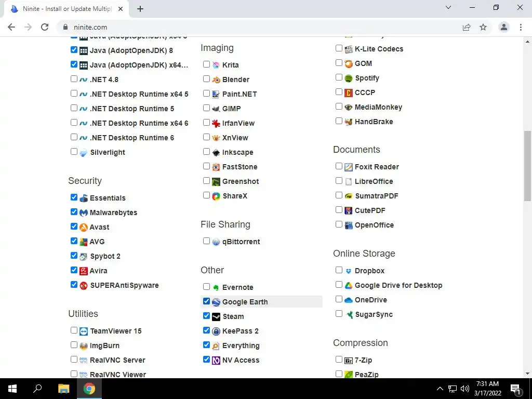Click the TeamViewer 15 app icon

click(x=84, y=331)
